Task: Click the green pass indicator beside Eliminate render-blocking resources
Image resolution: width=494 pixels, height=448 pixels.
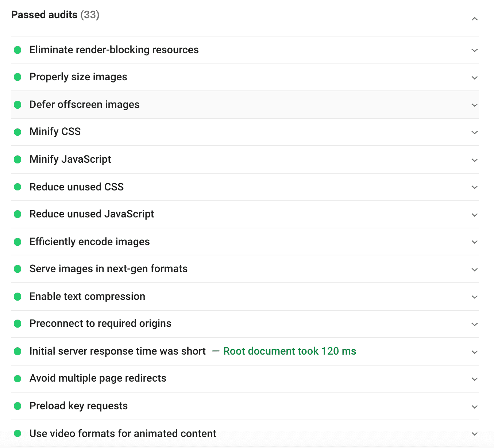Action: [x=18, y=50]
